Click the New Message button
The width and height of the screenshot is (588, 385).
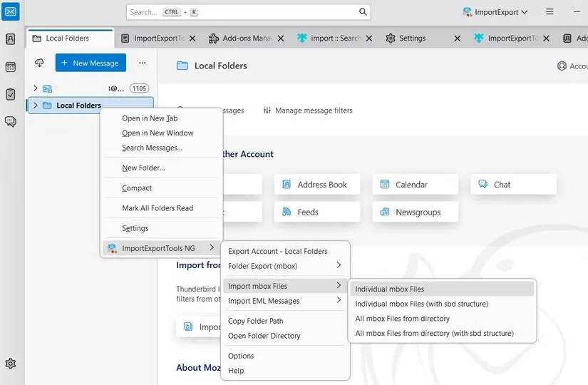point(91,63)
